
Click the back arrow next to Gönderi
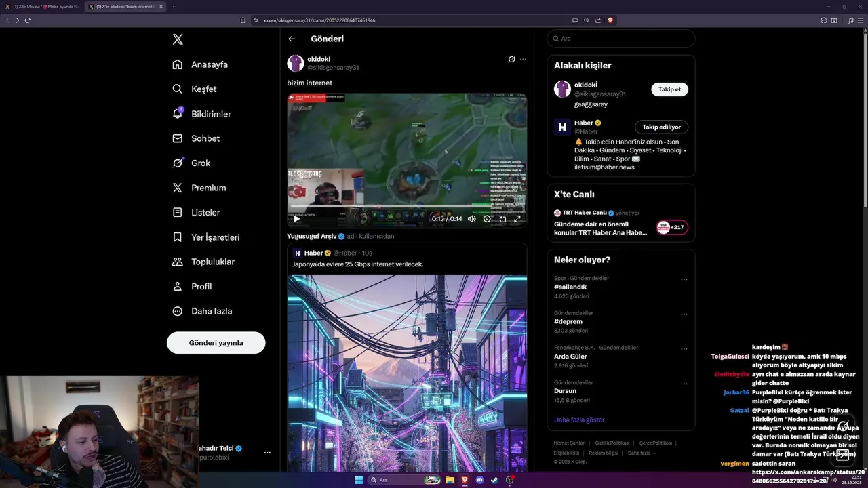[292, 39]
